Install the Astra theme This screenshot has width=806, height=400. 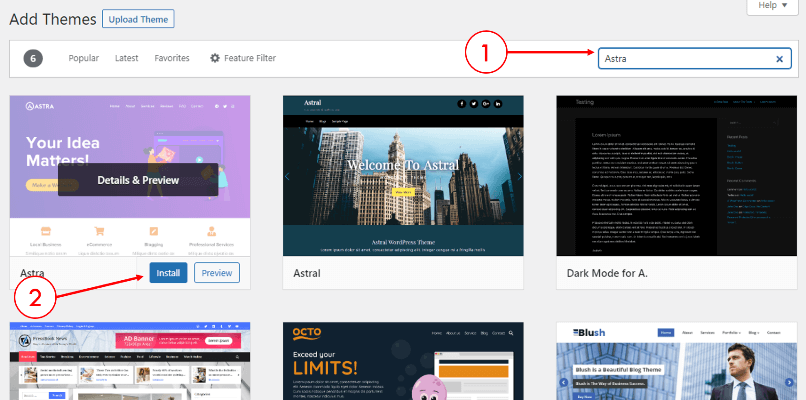point(168,272)
